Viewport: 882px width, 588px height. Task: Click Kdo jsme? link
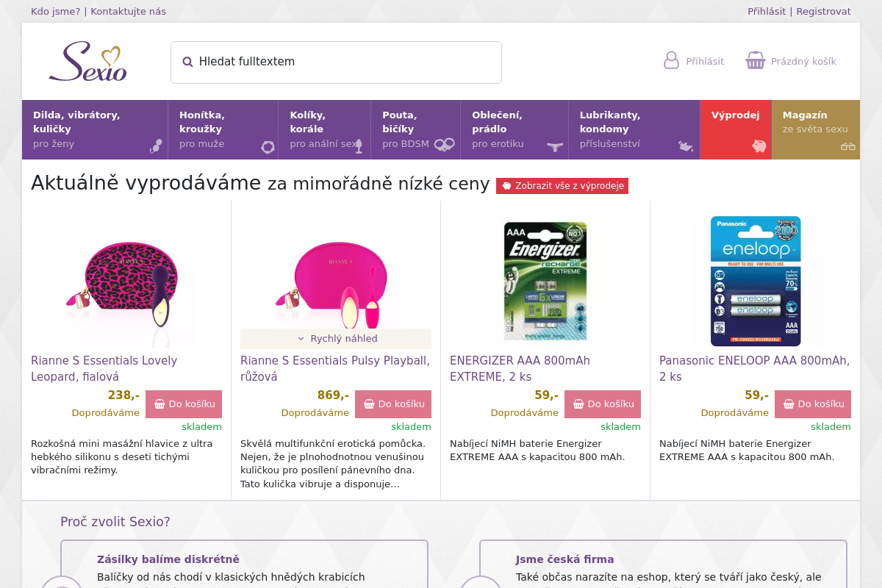click(56, 11)
